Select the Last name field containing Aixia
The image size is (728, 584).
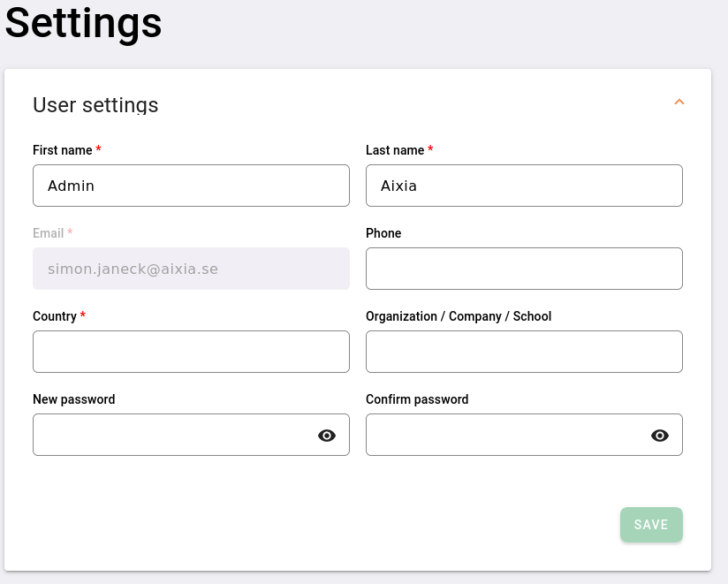[x=524, y=186]
